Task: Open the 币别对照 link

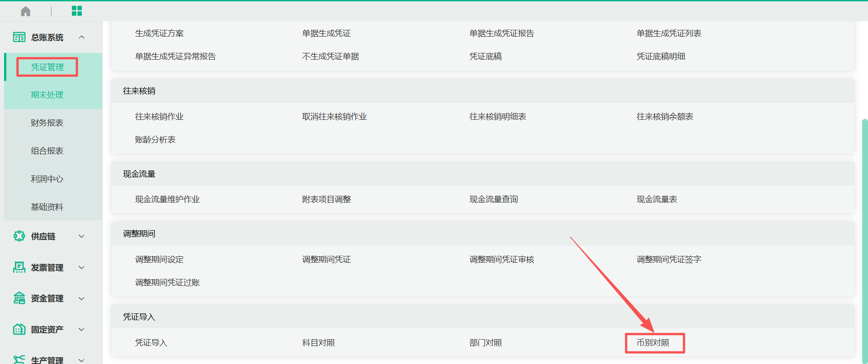Action: click(653, 343)
